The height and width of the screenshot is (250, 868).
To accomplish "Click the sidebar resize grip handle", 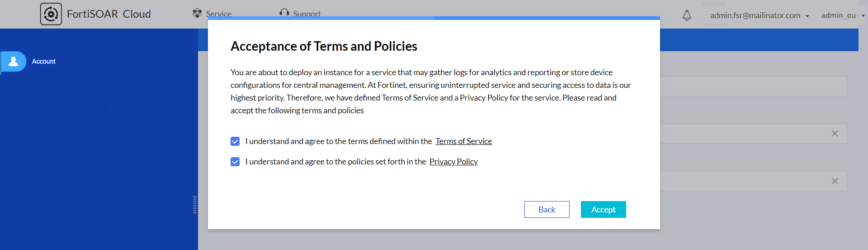I will pos(195,205).
